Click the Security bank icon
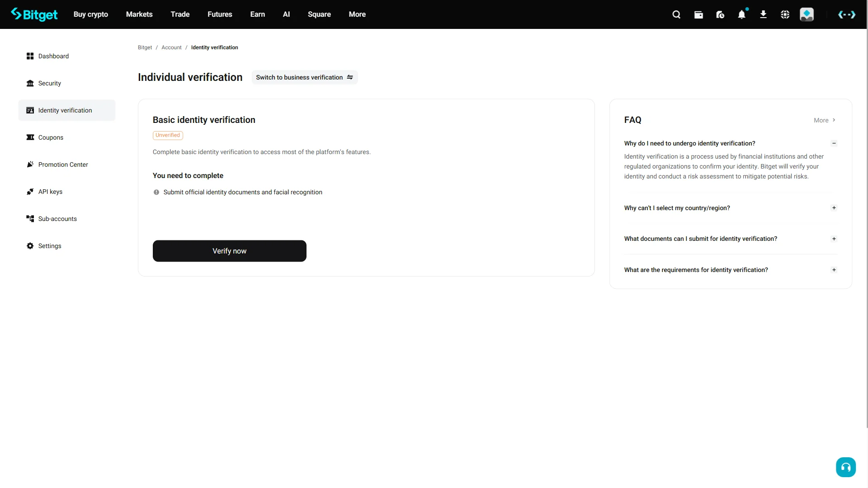 coord(30,83)
